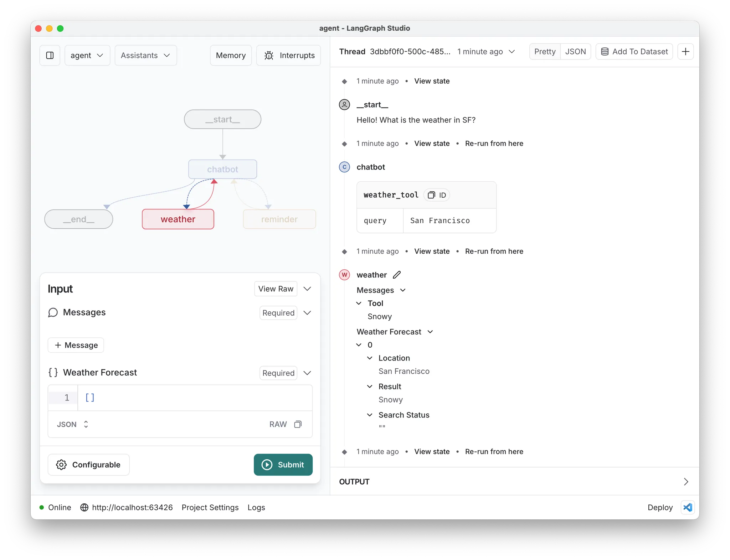The width and height of the screenshot is (730, 560).
Task: Click the thread ID 3dbbf0f0-500c-485...
Action: [x=410, y=52]
